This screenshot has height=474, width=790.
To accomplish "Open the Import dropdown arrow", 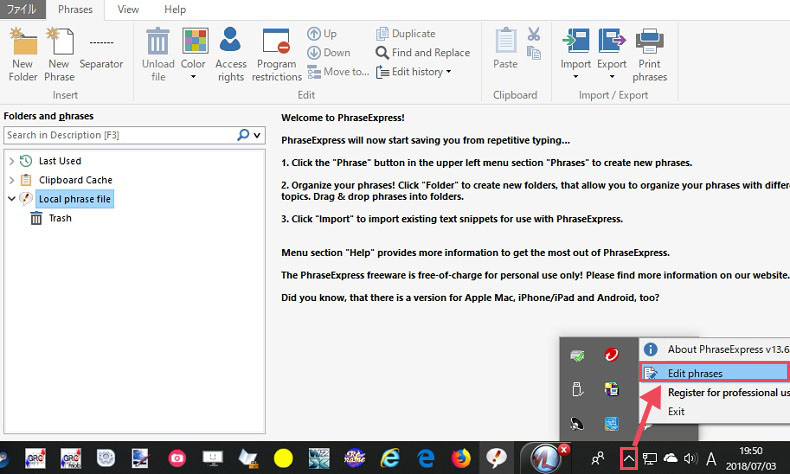I will coord(575,77).
